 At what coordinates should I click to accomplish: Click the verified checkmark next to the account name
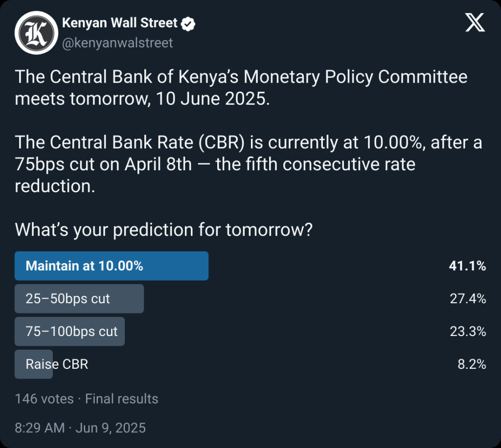point(188,22)
